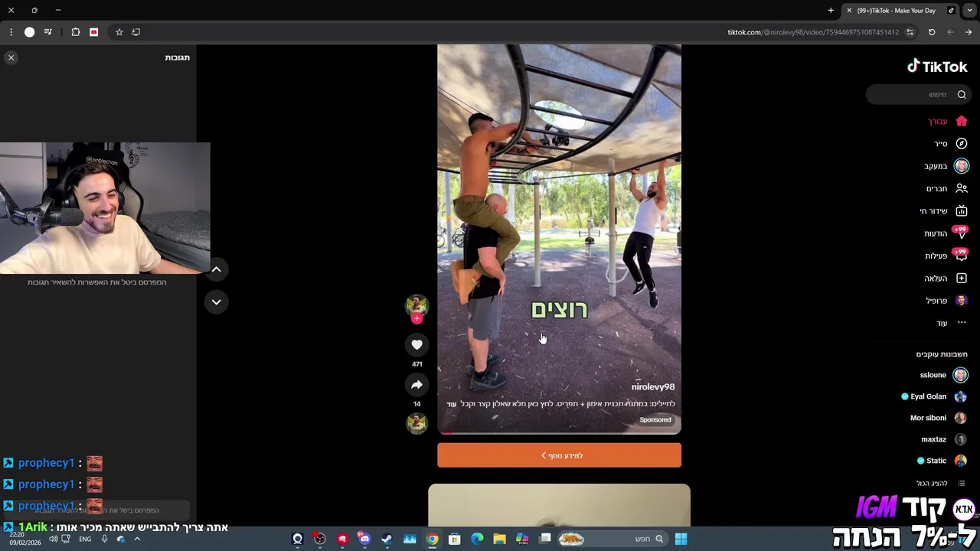
Task: Open the Upload (העלאה) page
Action: click(946, 278)
